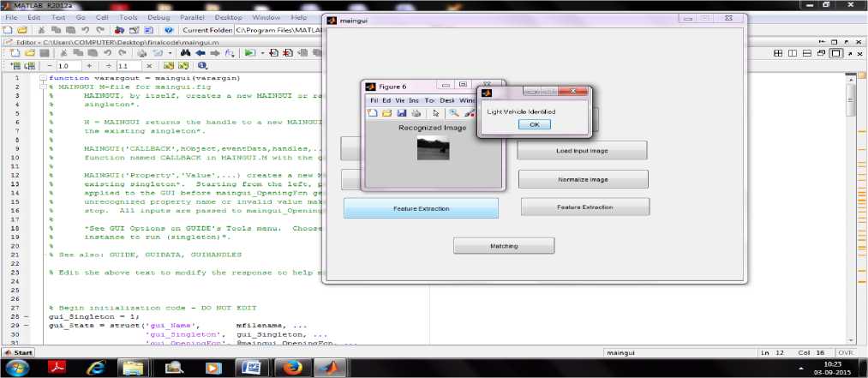Click GUIDE icon in MATLAB main toolbar
Screen dimensions: 868x378
tap(134, 31)
